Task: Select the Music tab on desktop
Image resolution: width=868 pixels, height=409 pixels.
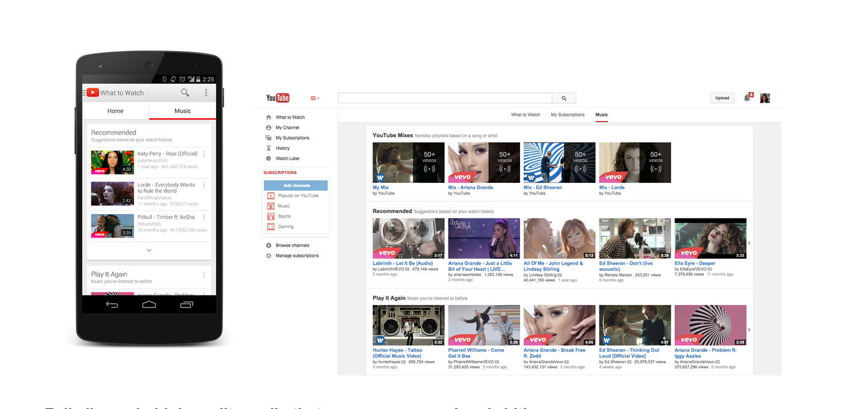Action: point(601,114)
